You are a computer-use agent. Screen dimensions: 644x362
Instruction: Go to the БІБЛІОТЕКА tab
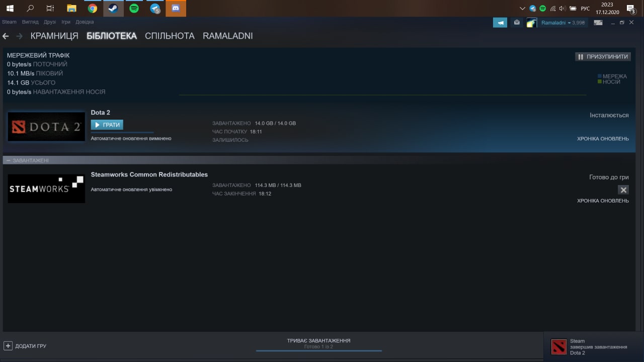112,36
